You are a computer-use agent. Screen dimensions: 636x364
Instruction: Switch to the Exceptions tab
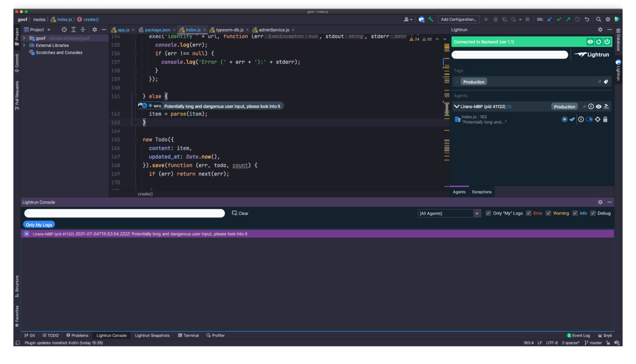[481, 192]
